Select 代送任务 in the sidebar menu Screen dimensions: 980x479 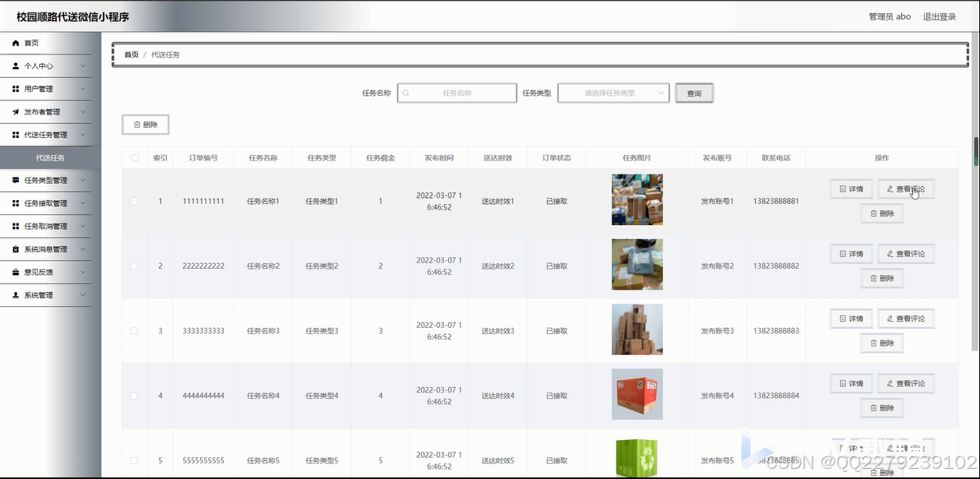point(51,157)
